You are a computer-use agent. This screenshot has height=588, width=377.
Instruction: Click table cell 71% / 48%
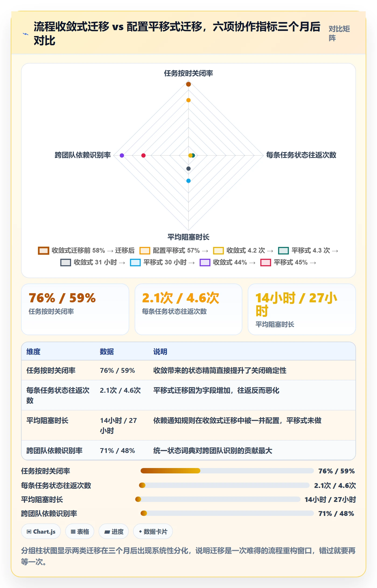pyautogui.click(x=117, y=451)
